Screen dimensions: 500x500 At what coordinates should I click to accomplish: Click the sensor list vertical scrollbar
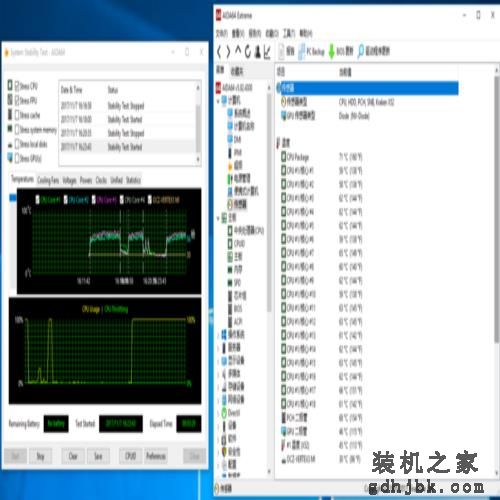[496, 208]
